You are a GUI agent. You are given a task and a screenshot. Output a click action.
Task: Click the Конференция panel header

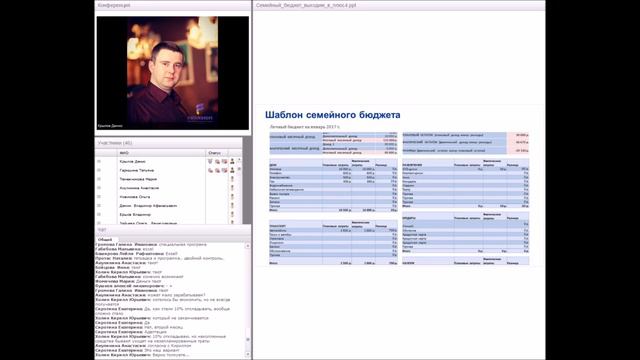173,5
